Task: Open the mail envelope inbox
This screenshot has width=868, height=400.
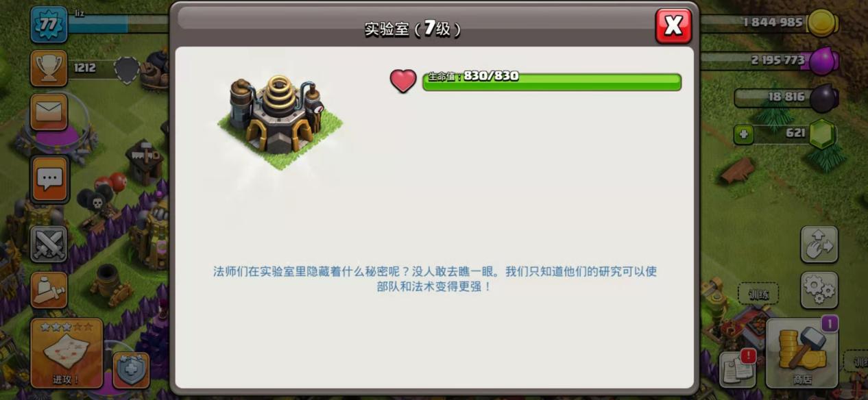Action: pyautogui.click(x=49, y=112)
